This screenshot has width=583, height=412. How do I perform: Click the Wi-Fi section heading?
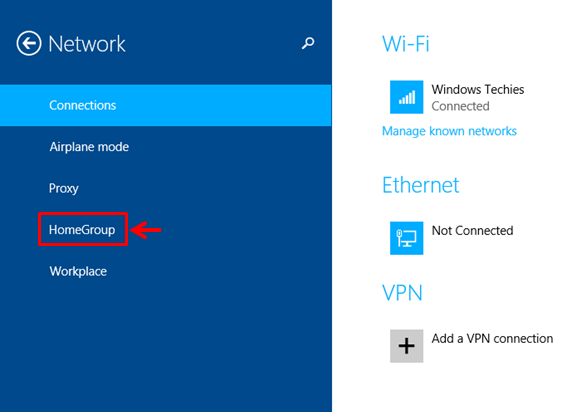click(x=406, y=44)
